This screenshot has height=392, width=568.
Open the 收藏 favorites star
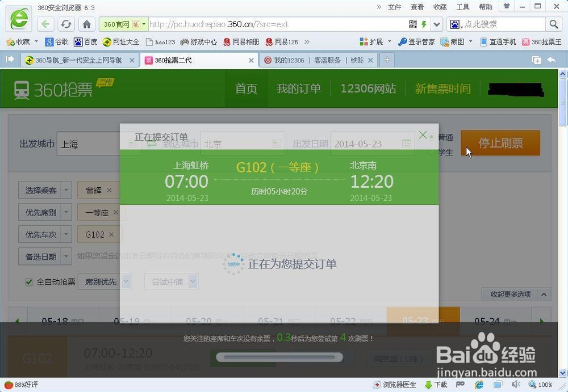click(18, 42)
